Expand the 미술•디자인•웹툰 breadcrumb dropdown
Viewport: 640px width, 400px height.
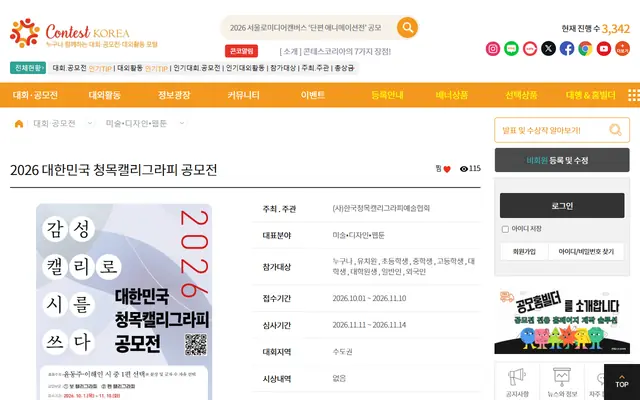(x=182, y=123)
